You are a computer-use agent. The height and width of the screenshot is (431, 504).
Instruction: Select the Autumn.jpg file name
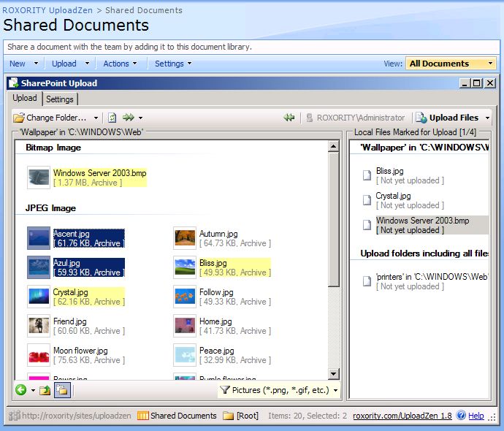click(x=218, y=234)
